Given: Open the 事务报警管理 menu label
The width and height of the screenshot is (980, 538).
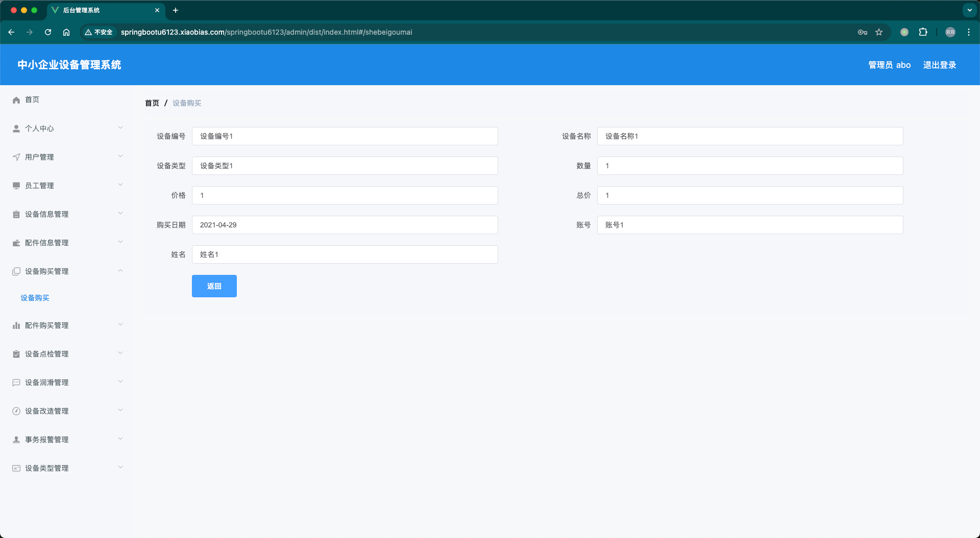Looking at the screenshot, I should tap(46, 440).
